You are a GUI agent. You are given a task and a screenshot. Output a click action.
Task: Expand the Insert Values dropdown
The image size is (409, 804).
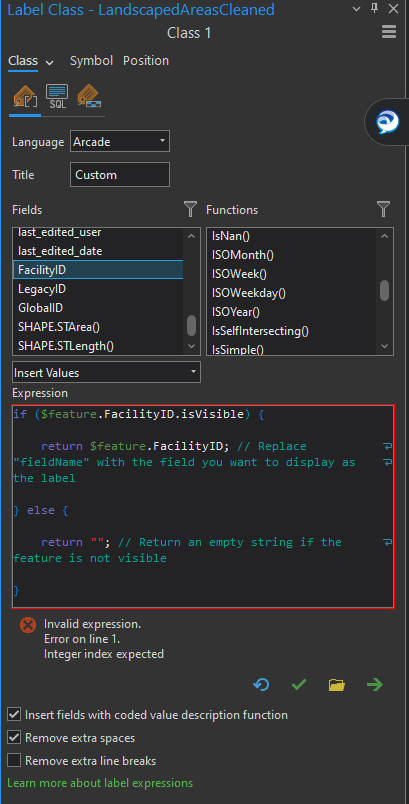[x=107, y=373]
